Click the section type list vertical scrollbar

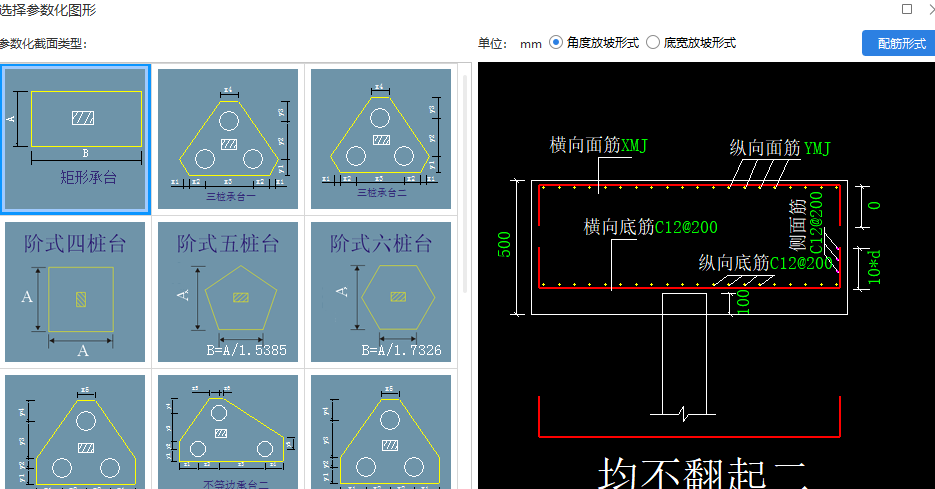click(465, 183)
